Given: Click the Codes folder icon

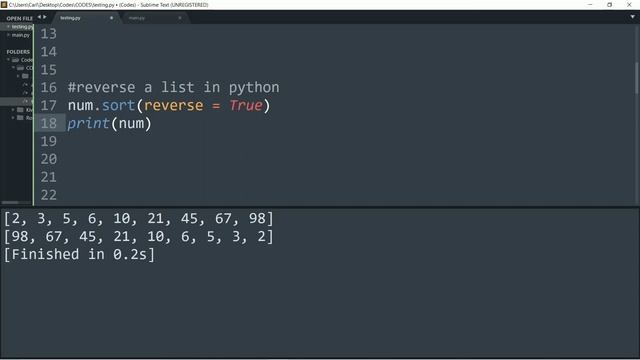Looking at the screenshot, I should [x=15, y=60].
